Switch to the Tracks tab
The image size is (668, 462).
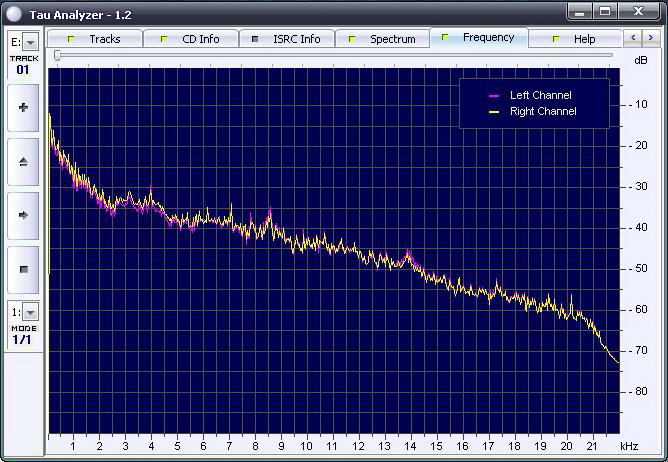(96, 39)
